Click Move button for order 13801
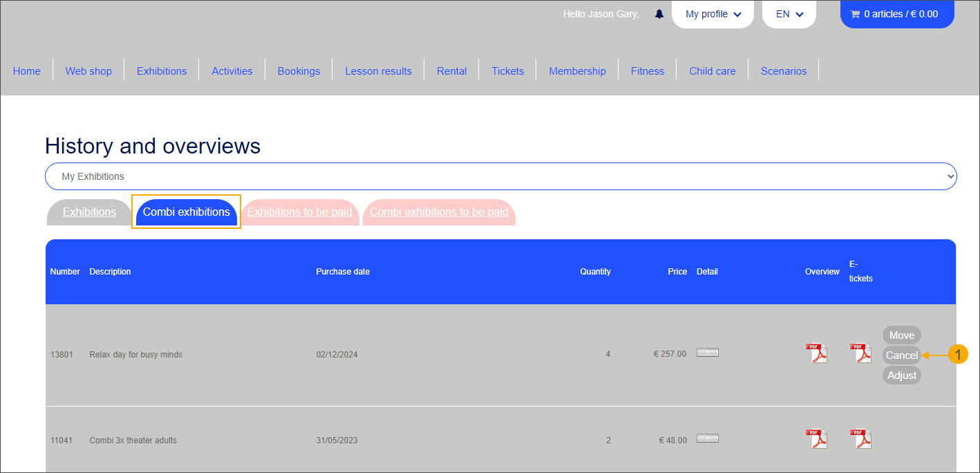The height and width of the screenshot is (473, 980). pos(901,335)
